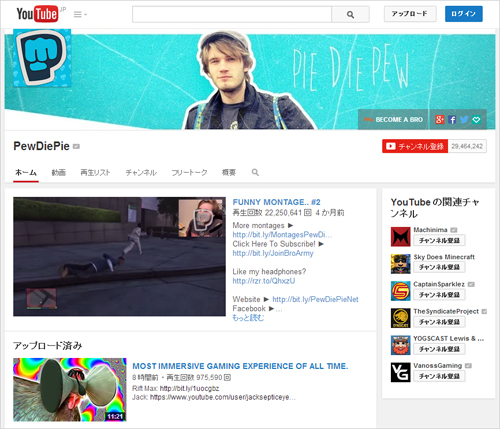Open the Twitter banner icon
Screen dimensions: 500x429
[464, 120]
